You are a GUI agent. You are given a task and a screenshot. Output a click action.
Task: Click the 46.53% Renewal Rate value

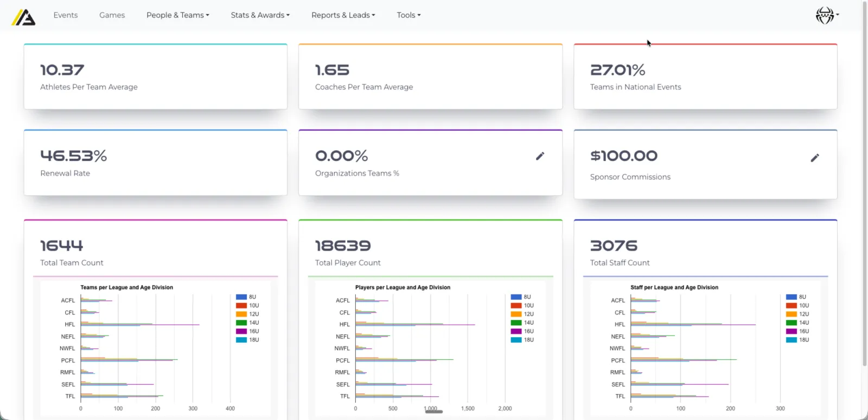click(x=74, y=156)
